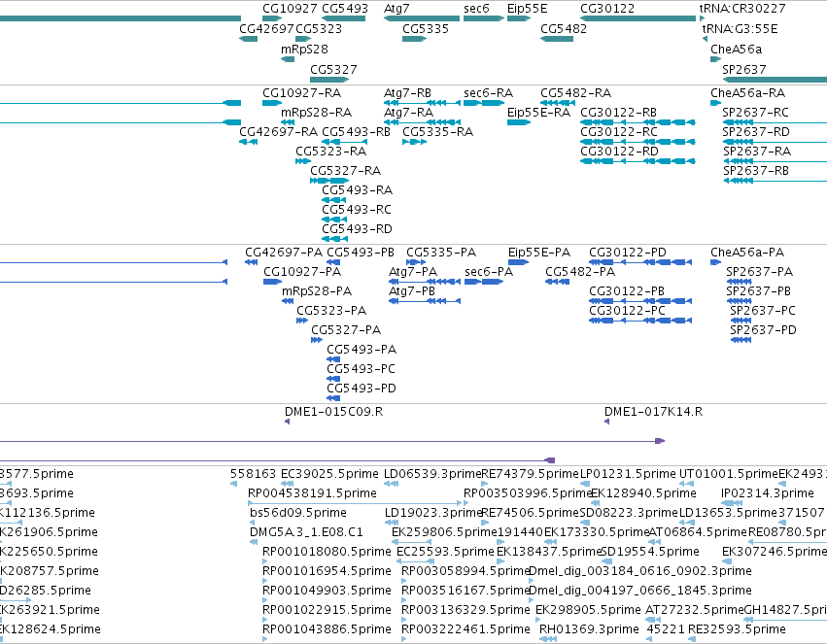Viewport: 827px width, 644px height.
Task: Select transcript CG10927-RA
Action: coord(301,93)
